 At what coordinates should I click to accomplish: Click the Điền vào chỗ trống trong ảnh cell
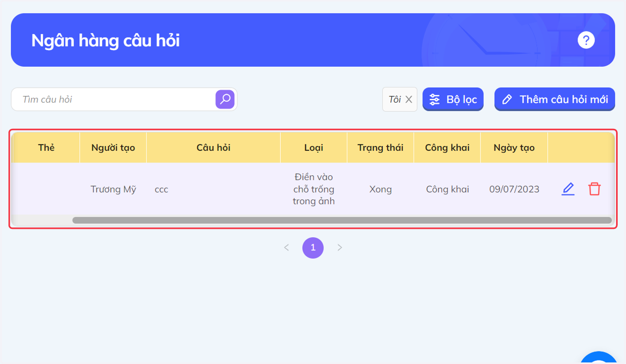pyautogui.click(x=314, y=189)
